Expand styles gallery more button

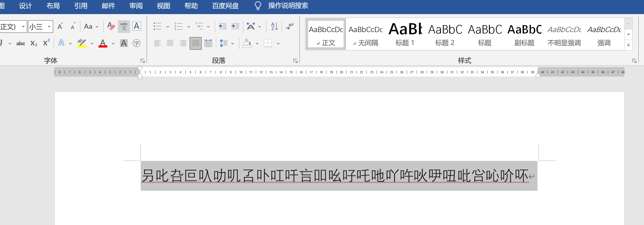pos(629,45)
